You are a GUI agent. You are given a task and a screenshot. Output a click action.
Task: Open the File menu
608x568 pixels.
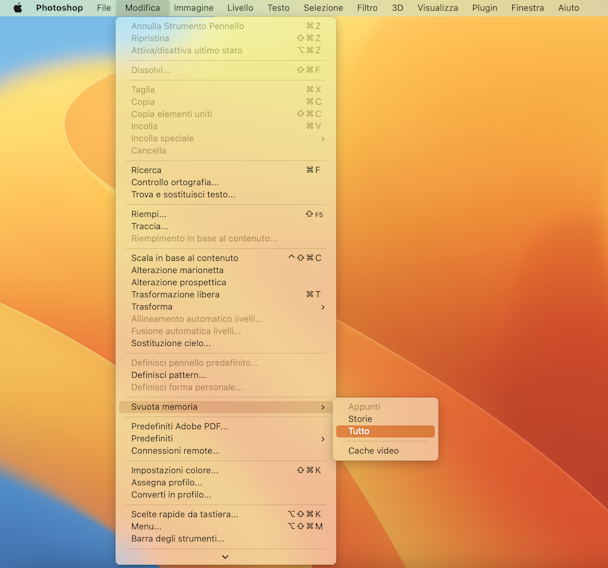(104, 8)
